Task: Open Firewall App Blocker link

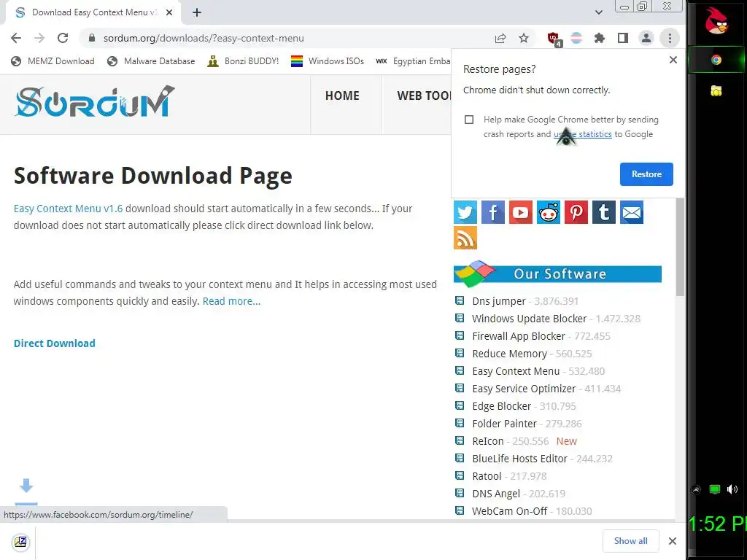Action: (519, 336)
